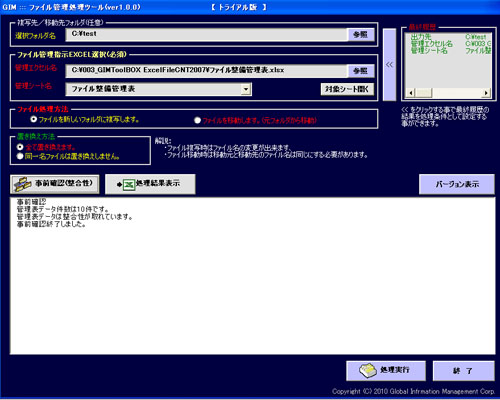Click the 終了 exit button
This screenshot has width=500, height=400.
(x=463, y=371)
